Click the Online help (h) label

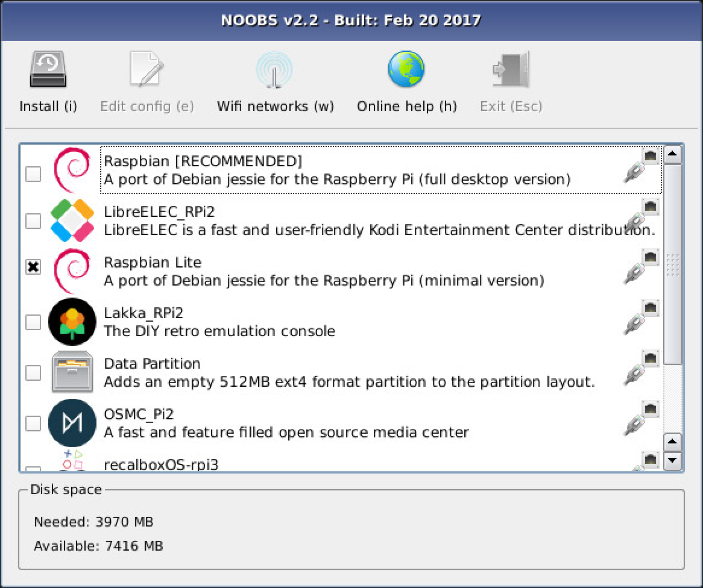click(406, 106)
